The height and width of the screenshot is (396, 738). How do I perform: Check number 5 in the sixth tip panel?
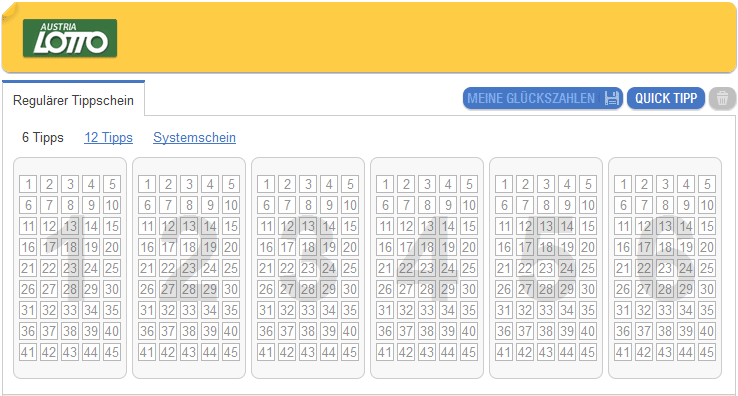pyautogui.click(x=707, y=184)
